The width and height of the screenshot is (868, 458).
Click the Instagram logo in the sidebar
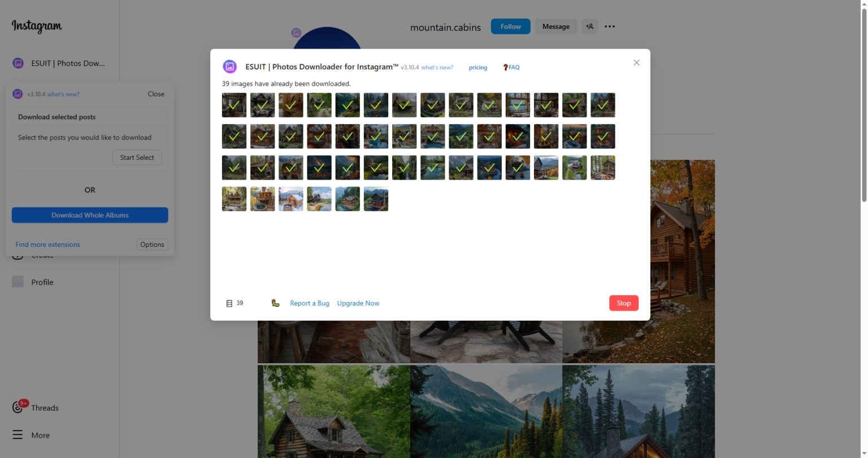(36, 27)
